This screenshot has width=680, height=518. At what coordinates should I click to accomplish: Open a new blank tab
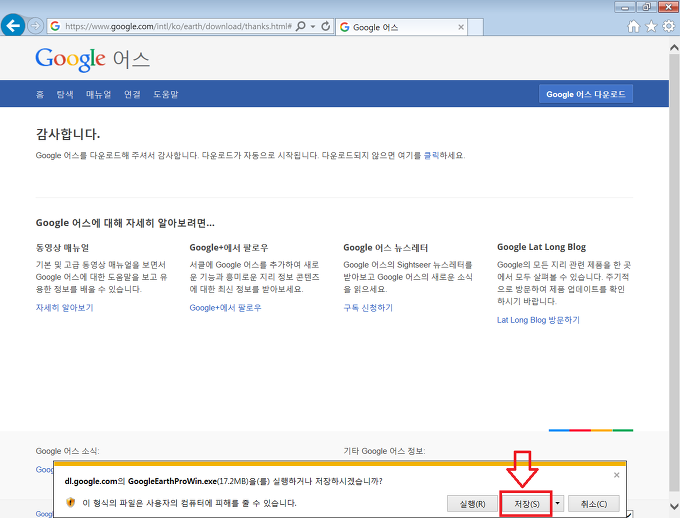pos(475,27)
